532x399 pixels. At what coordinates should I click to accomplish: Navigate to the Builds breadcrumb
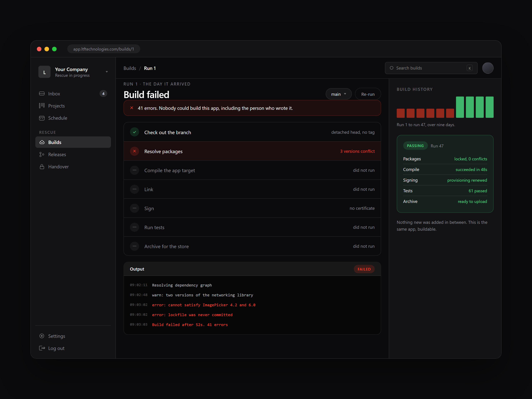[130, 68]
